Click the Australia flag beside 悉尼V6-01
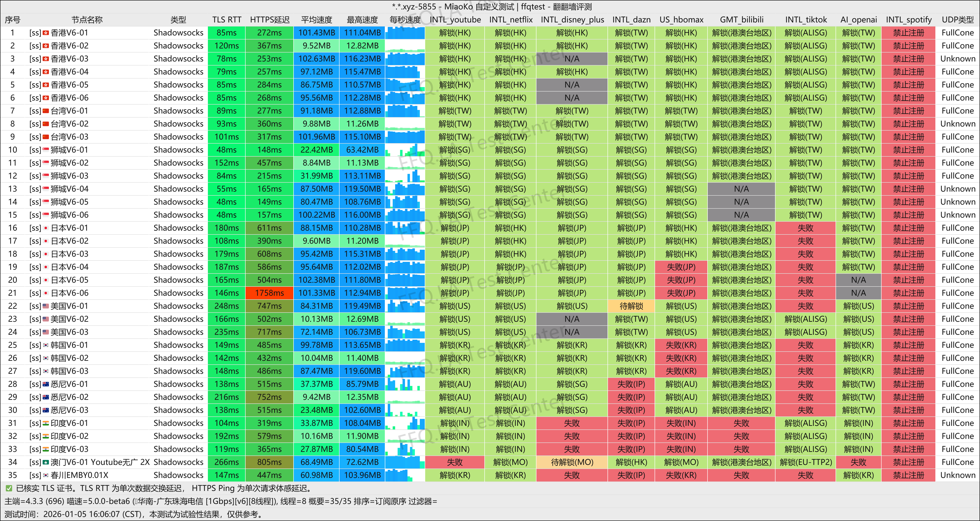The height and width of the screenshot is (521, 980). point(46,384)
